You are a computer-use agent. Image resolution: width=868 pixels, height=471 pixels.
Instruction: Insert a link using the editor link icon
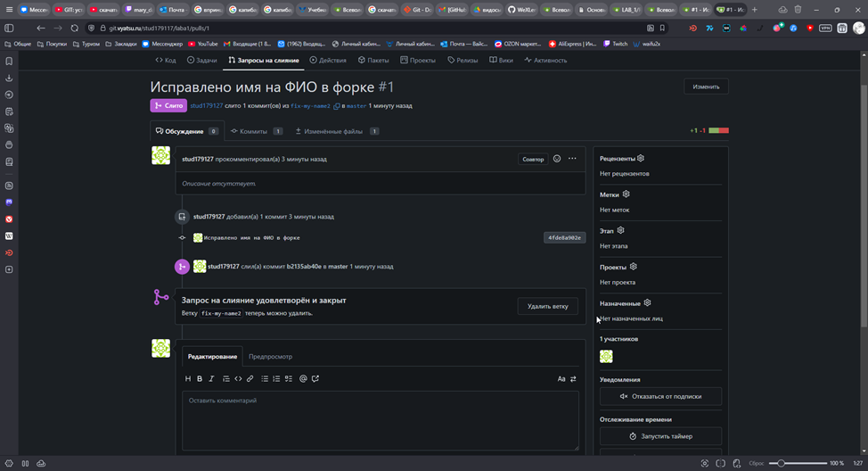(250, 379)
